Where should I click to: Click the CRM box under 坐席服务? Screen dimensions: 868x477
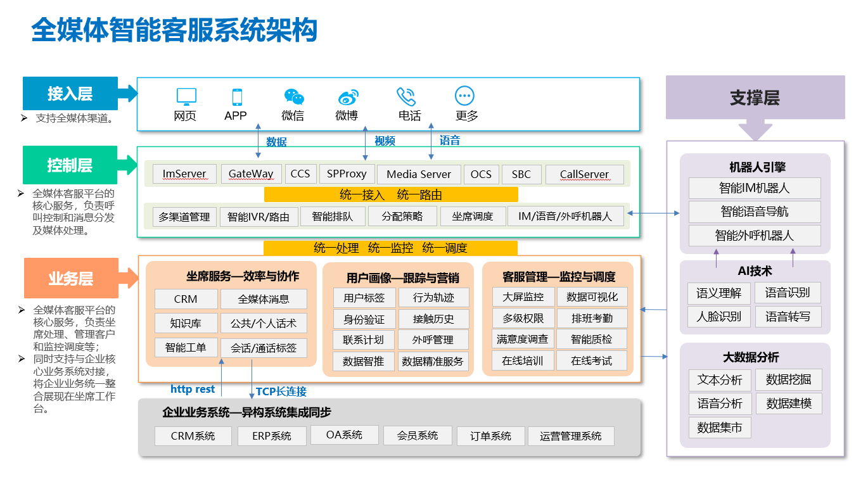tap(186, 299)
